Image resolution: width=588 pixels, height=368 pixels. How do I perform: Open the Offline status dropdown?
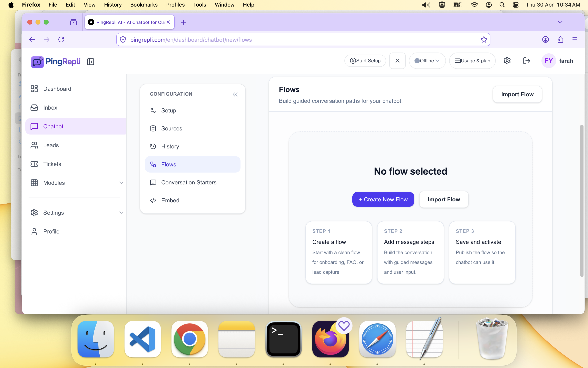(x=427, y=61)
